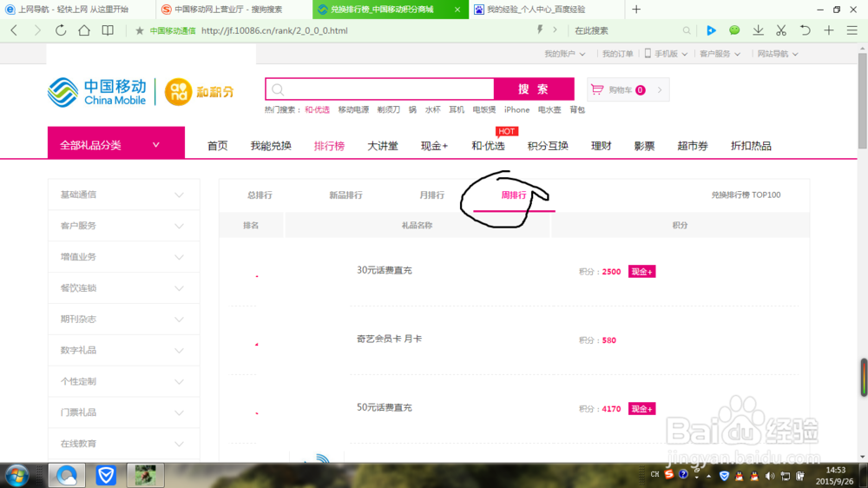
Task: Go to 首页 in the navigation
Action: (x=217, y=146)
